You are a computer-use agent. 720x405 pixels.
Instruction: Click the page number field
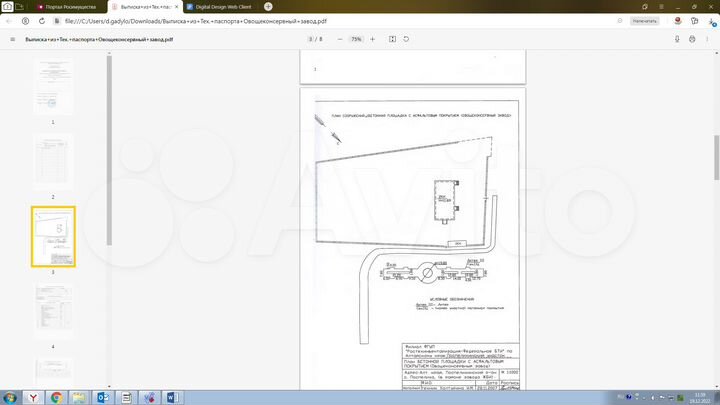pyautogui.click(x=311, y=39)
